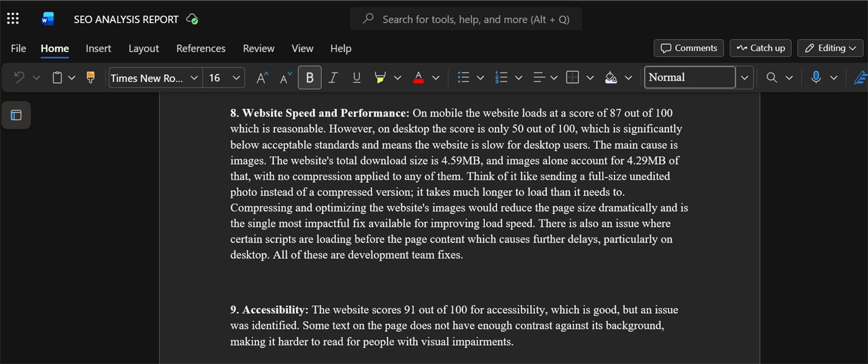868x364 pixels.
Task: Expand the Dictate options arrow
Action: coord(833,78)
